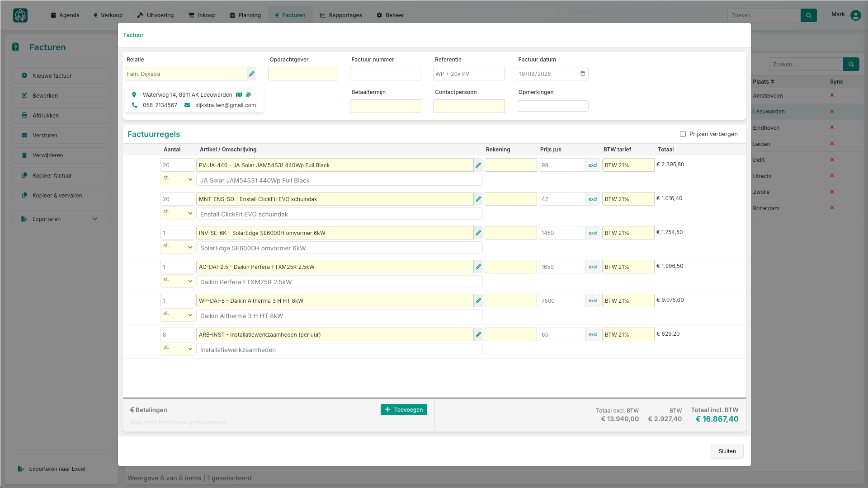Click Nieuwe factuur in sidebar
The image size is (868, 488).
point(61,76)
